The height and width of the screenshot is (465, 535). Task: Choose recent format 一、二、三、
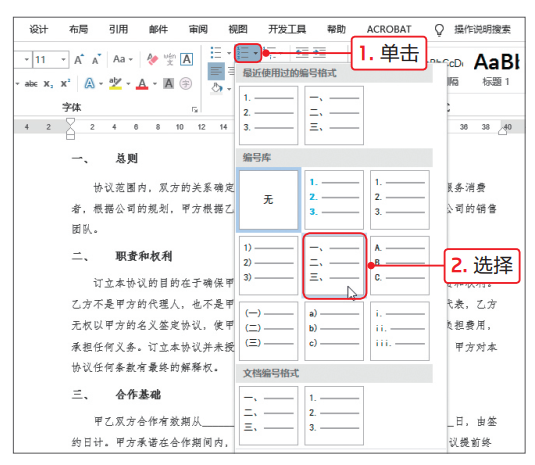334,115
